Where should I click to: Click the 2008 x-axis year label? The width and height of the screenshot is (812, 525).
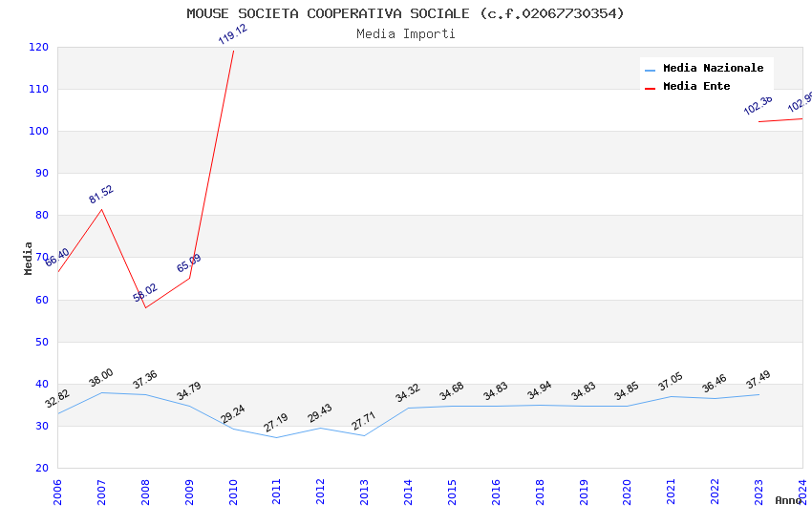[145, 492]
